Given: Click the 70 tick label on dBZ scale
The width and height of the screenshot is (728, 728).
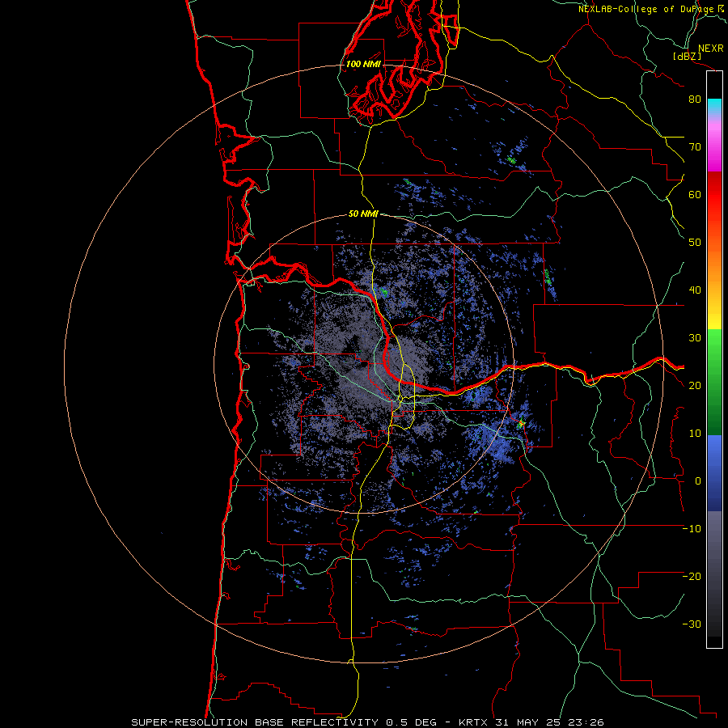Looking at the screenshot, I should click(695, 147).
